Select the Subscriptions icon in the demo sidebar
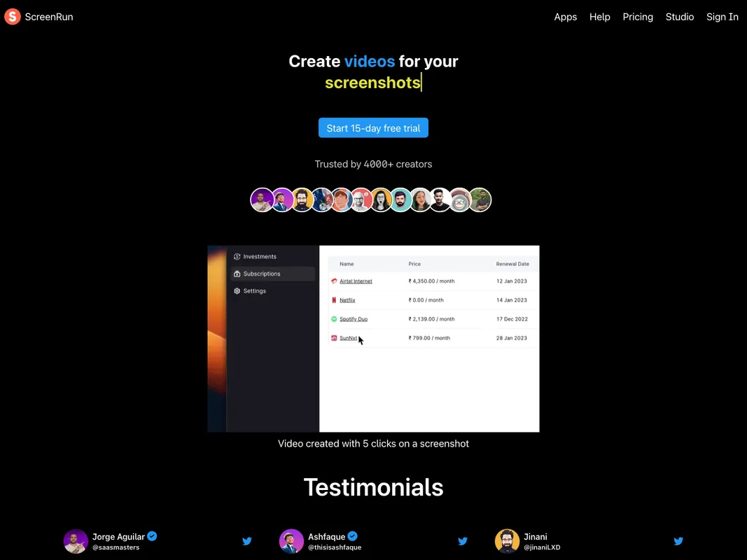This screenshot has height=560, width=747. point(237,274)
